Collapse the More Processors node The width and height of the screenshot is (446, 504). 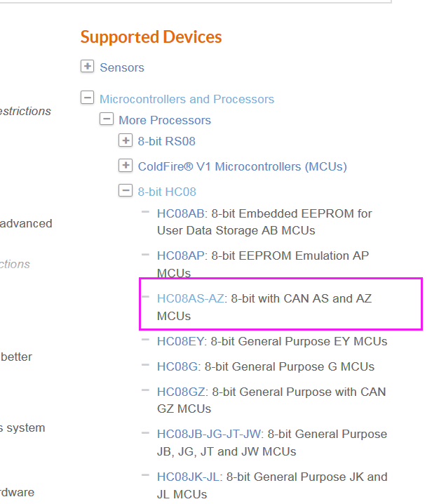click(107, 119)
